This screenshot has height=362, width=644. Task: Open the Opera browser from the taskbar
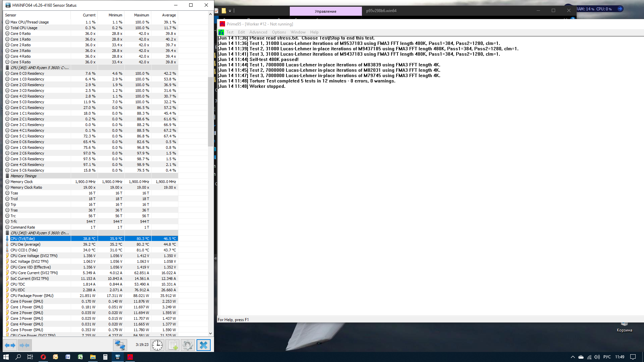tap(43, 357)
